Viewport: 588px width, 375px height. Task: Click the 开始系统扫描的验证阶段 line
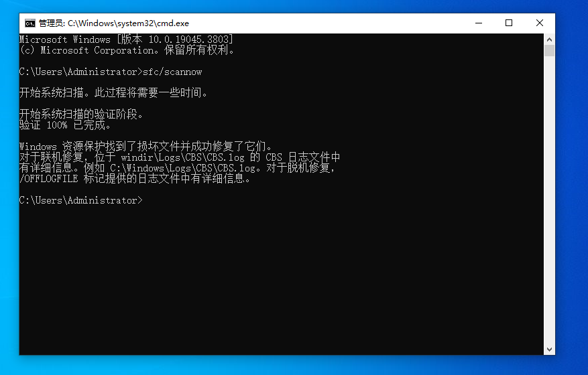coord(81,115)
